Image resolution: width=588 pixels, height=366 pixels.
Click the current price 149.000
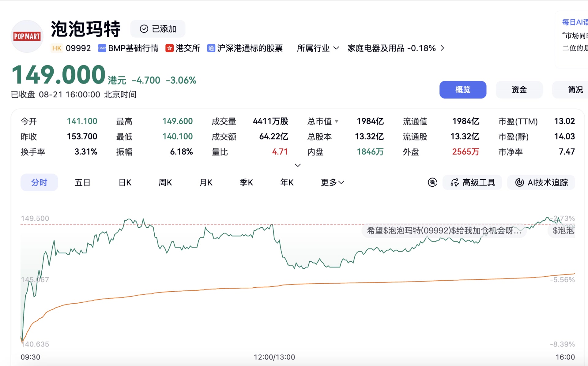click(x=58, y=75)
